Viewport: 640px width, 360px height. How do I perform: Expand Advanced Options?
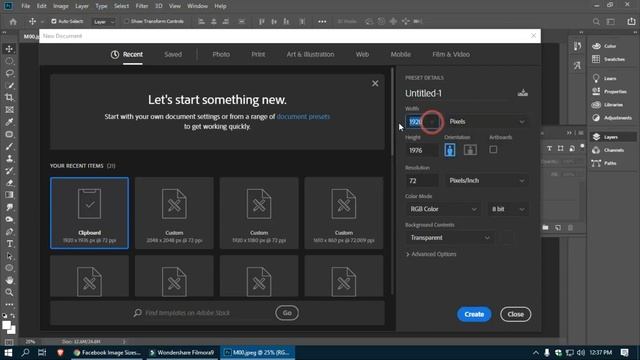pos(431,254)
